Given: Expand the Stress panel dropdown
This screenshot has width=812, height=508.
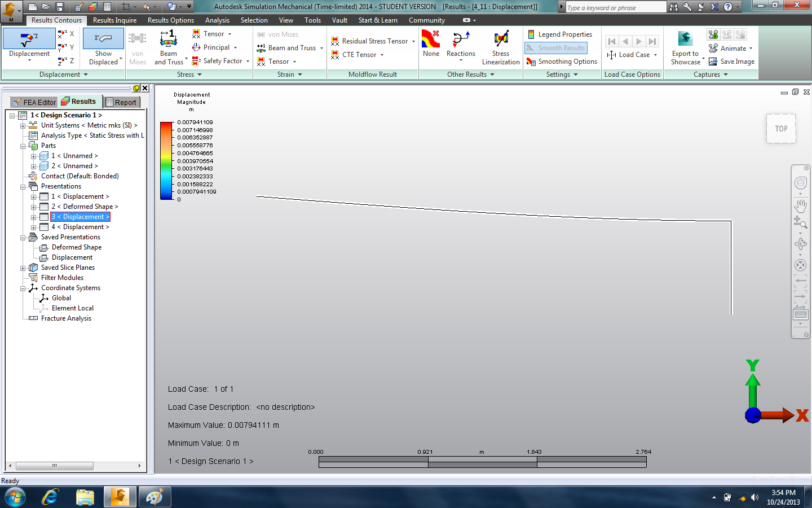Looking at the screenshot, I should pyautogui.click(x=200, y=75).
